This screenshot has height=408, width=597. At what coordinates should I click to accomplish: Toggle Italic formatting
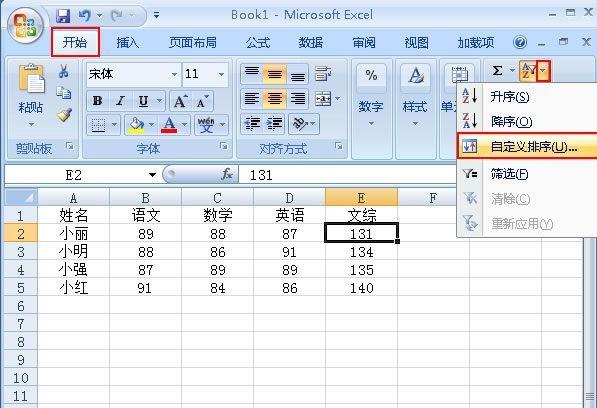pos(120,101)
